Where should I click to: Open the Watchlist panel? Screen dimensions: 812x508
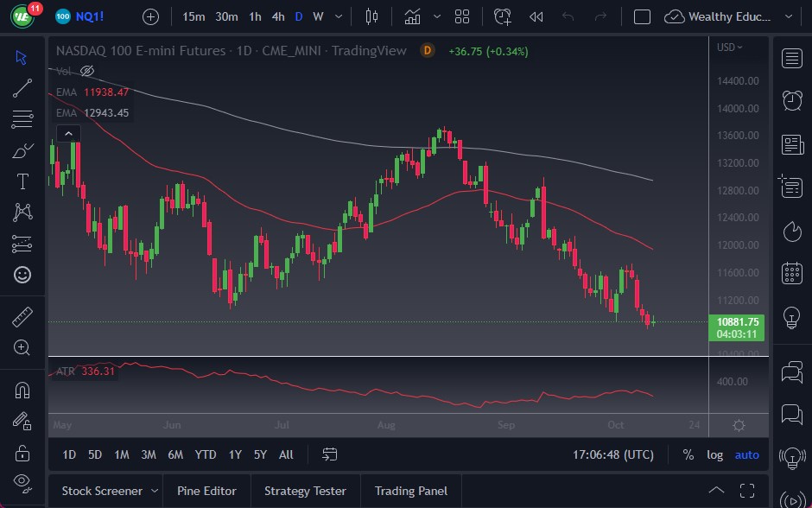[791, 59]
